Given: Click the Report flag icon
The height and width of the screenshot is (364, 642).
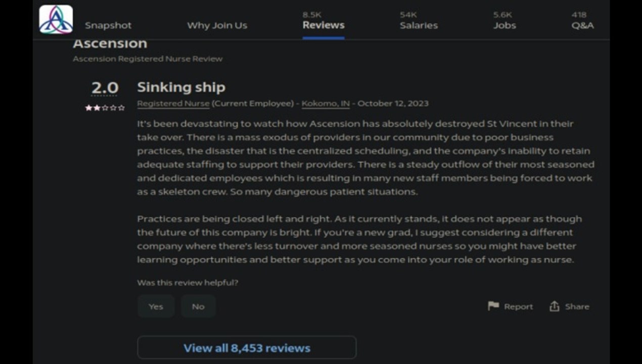Looking at the screenshot, I should click(x=493, y=306).
